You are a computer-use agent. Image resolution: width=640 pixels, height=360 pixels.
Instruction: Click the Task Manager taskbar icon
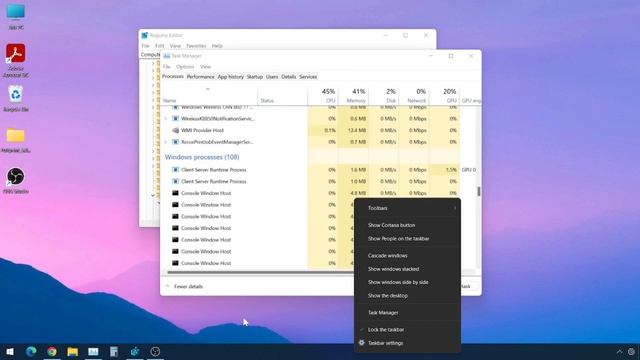click(93, 351)
